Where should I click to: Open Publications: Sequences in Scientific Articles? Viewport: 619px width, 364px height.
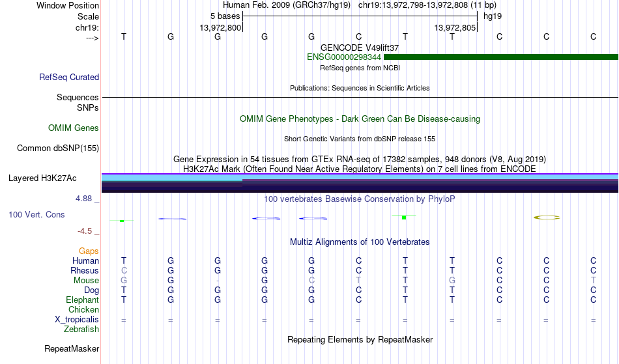[x=360, y=88]
